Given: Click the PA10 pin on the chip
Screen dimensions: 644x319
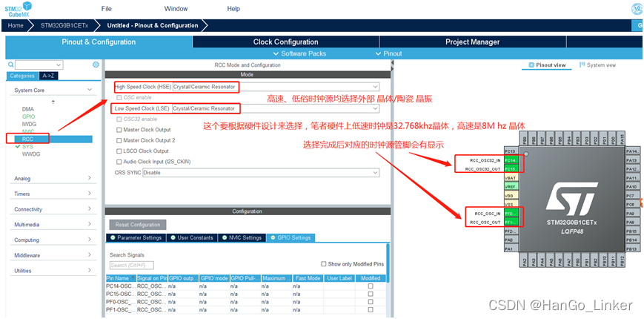Looking at the screenshot, I should tap(631, 187).
